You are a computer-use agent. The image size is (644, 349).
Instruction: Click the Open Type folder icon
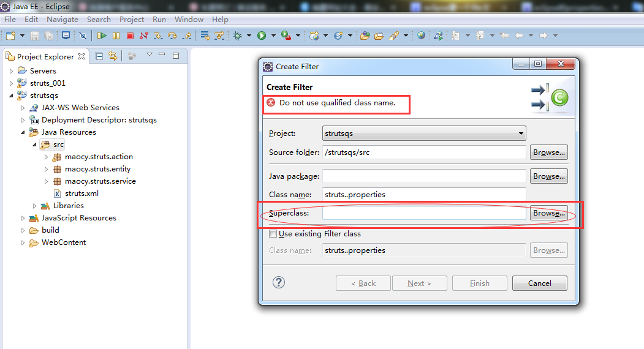coord(365,36)
